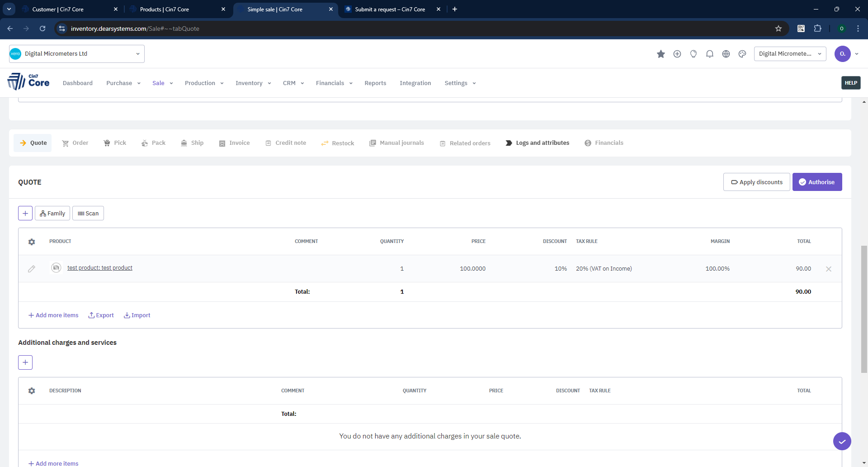Expand the Financials navigation menu
This screenshot has height=467, width=868.
(x=334, y=83)
